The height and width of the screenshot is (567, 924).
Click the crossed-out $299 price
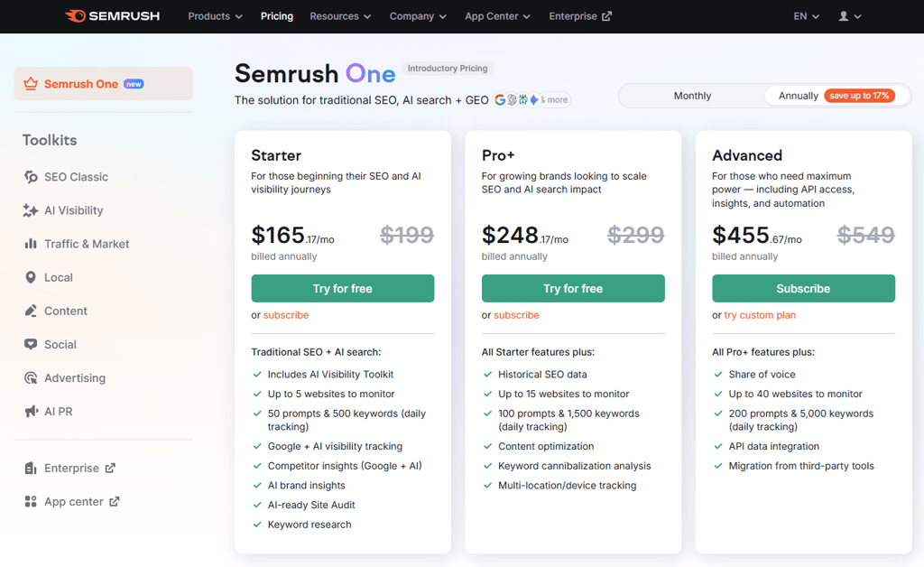point(636,235)
